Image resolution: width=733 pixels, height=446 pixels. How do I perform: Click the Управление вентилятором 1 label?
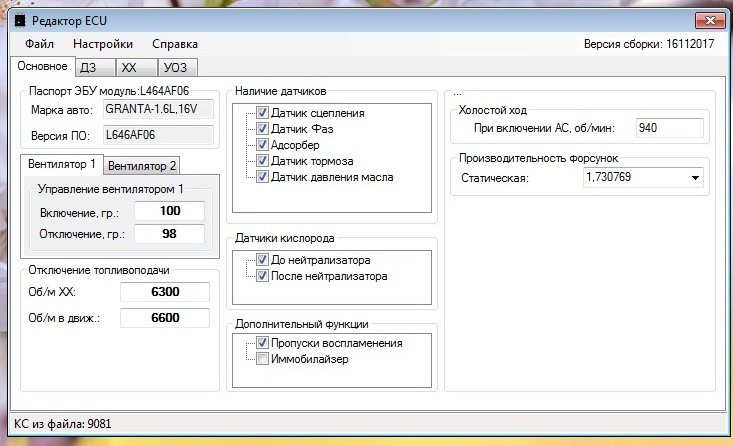pyautogui.click(x=110, y=189)
